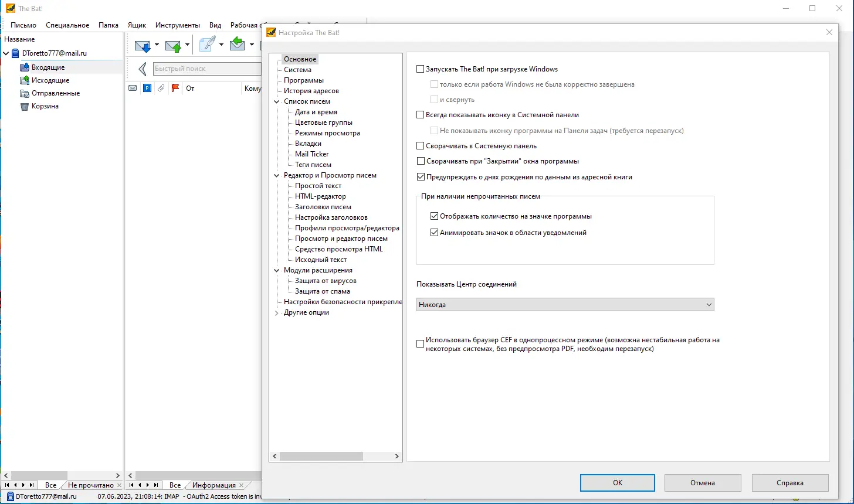This screenshot has width=854, height=504.
Task: Uncheck Отображать количество на значке программы
Action: 434,216
